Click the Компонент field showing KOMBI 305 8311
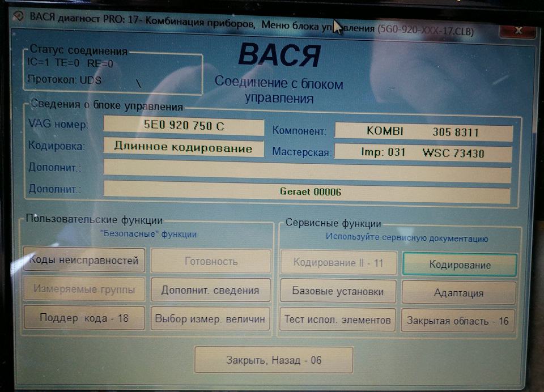Image resolution: width=544 pixels, height=392 pixels. coord(428,131)
